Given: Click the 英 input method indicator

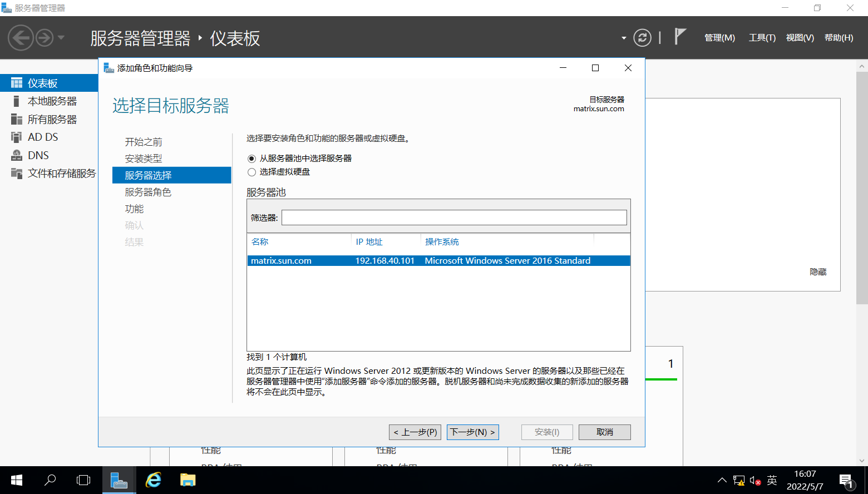Looking at the screenshot, I should pyautogui.click(x=772, y=480).
